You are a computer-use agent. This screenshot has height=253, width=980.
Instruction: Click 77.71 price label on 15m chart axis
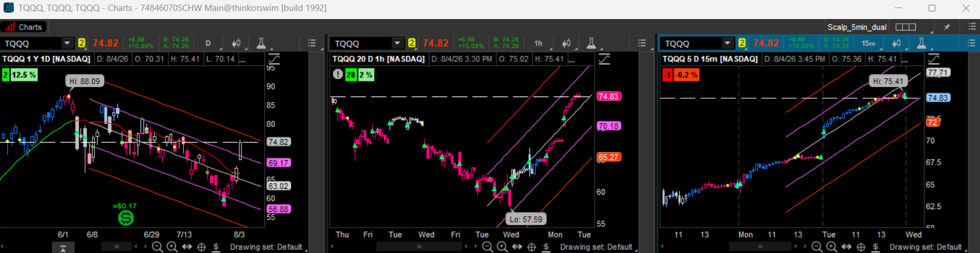coord(938,73)
